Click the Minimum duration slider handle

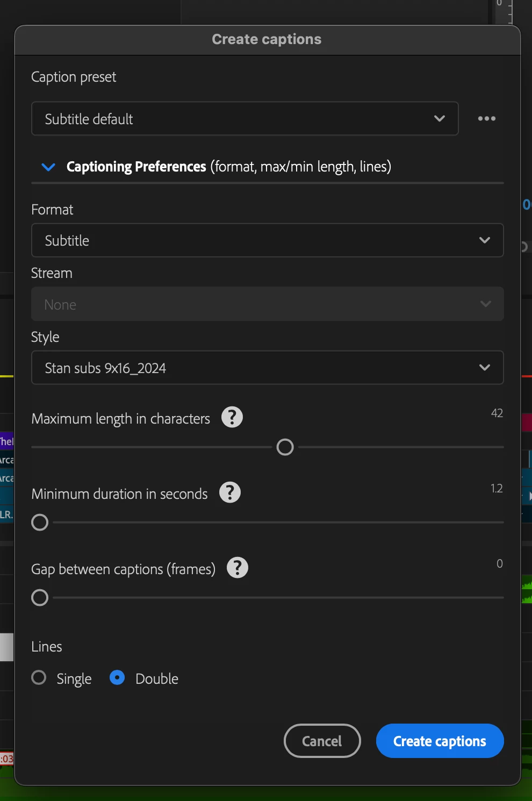(x=40, y=522)
